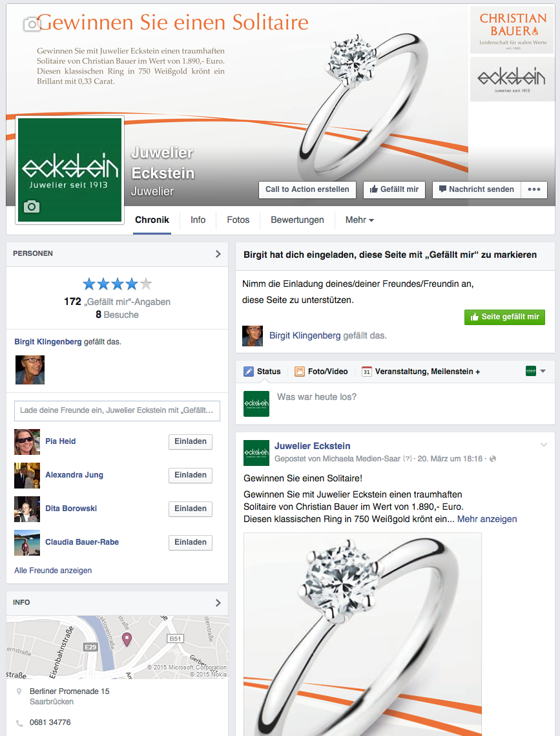
Task: Switch to the Fotos tab
Action: (238, 220)
